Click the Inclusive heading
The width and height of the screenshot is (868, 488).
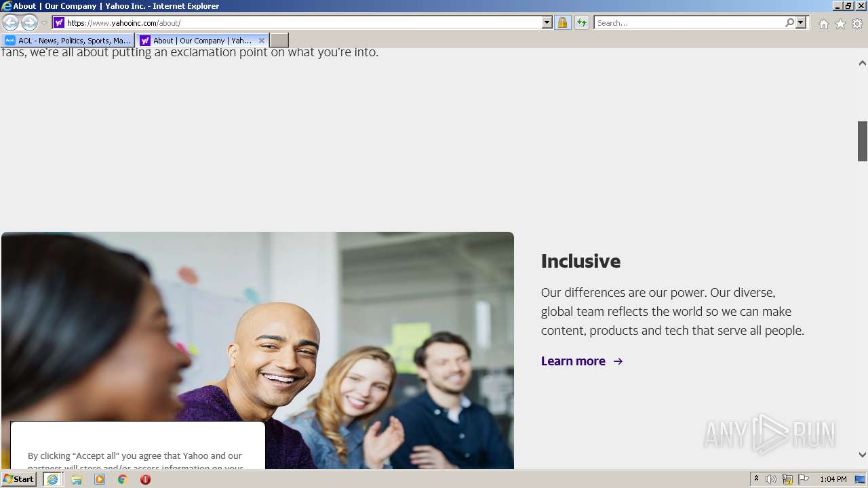pos(580,261)
